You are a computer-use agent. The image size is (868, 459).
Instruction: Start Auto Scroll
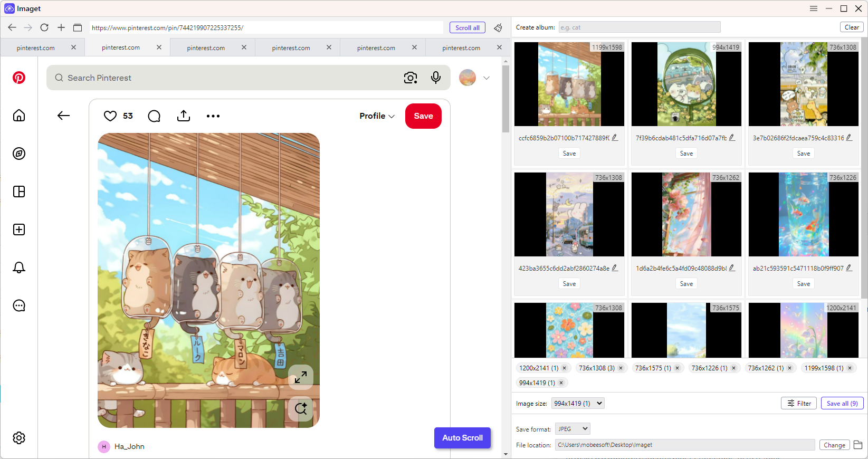tap(462, 438)
